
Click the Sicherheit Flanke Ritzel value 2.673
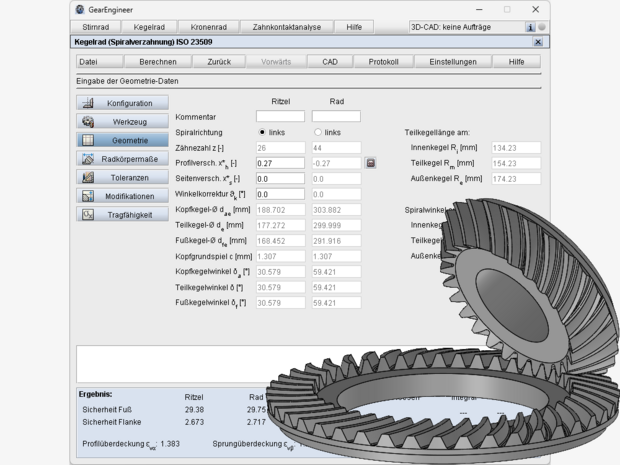(194, 422)
